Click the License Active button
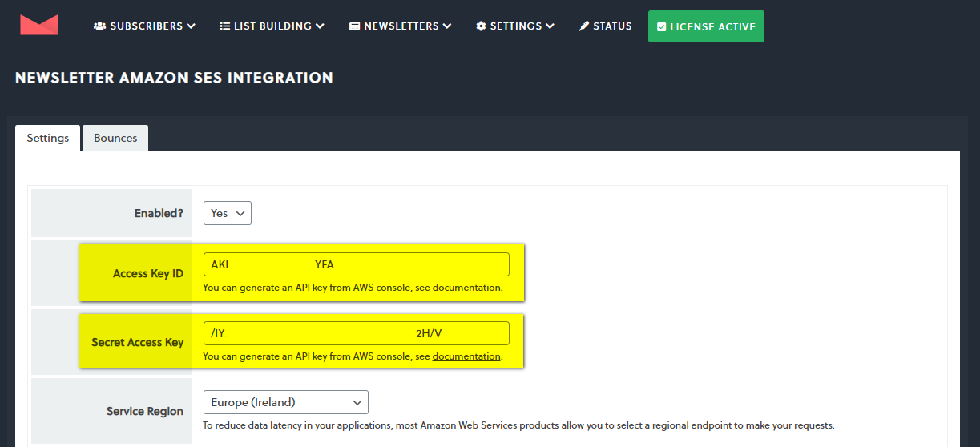Image resolution: width=980 pixels, height=447 pixels. (706, 26)
